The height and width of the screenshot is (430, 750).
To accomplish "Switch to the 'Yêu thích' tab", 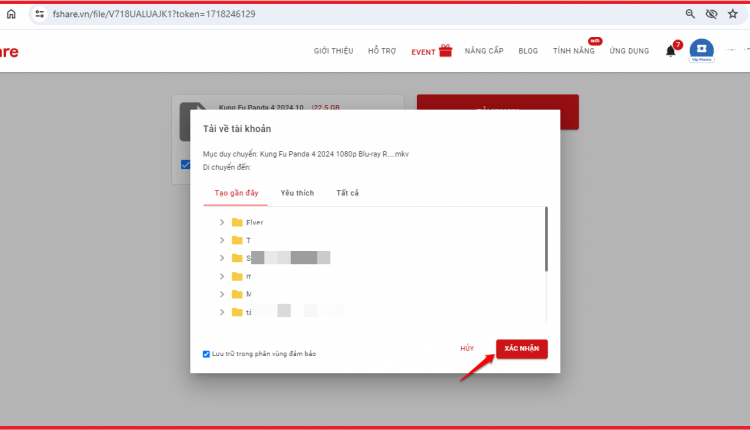I will tap(297, 193).
